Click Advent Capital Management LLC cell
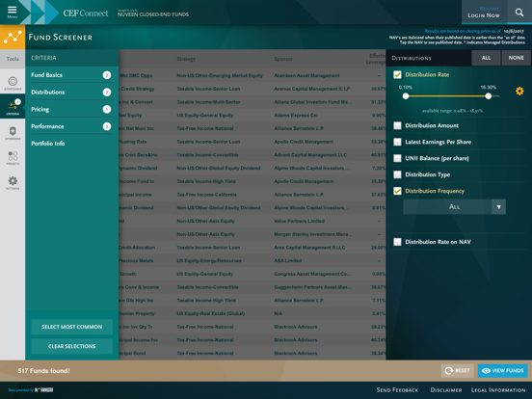 (x=310, y=155)
